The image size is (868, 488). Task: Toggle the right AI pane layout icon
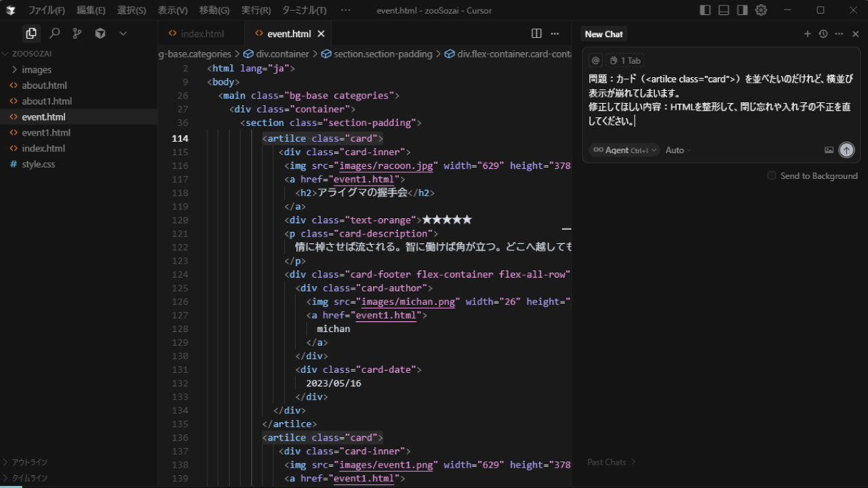742,10
